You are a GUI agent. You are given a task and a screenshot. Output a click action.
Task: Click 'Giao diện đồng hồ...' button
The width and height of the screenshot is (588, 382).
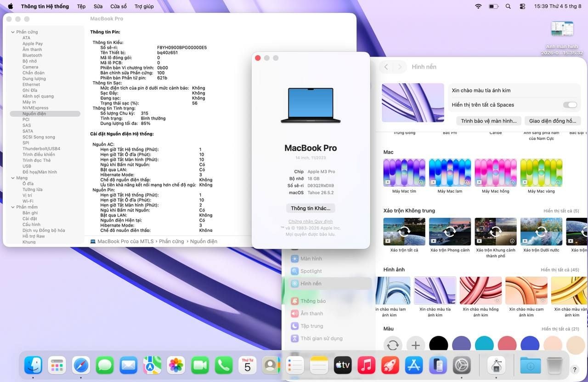click(553, 121)
